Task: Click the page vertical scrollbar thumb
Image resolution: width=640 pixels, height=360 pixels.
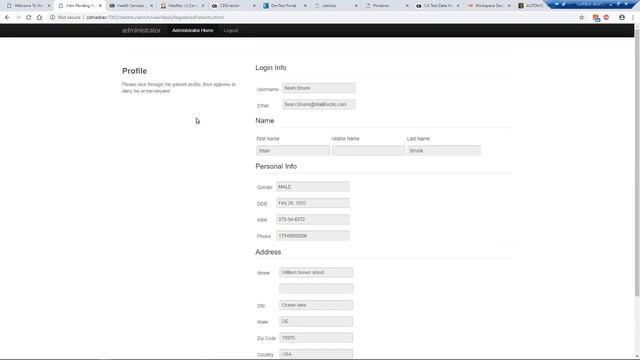Action: click(637, 162)
